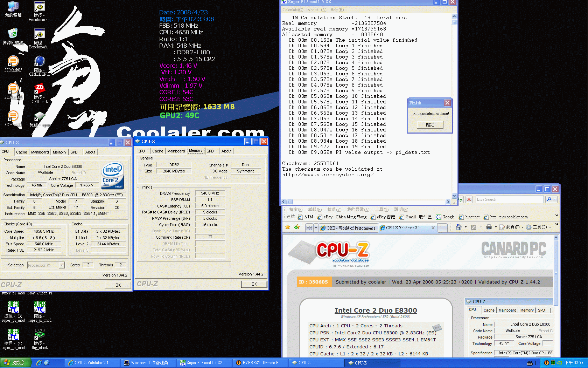Viewport: 588px width, 368px height.
Task: Click the Live Search magnifier icon
Action: coord(549,199)
